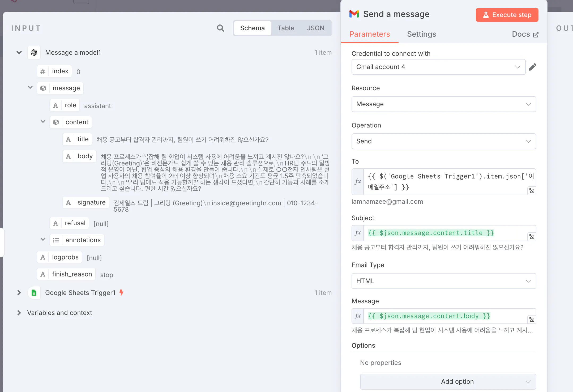Click the string type icon beside body

(x=68, y=156)
